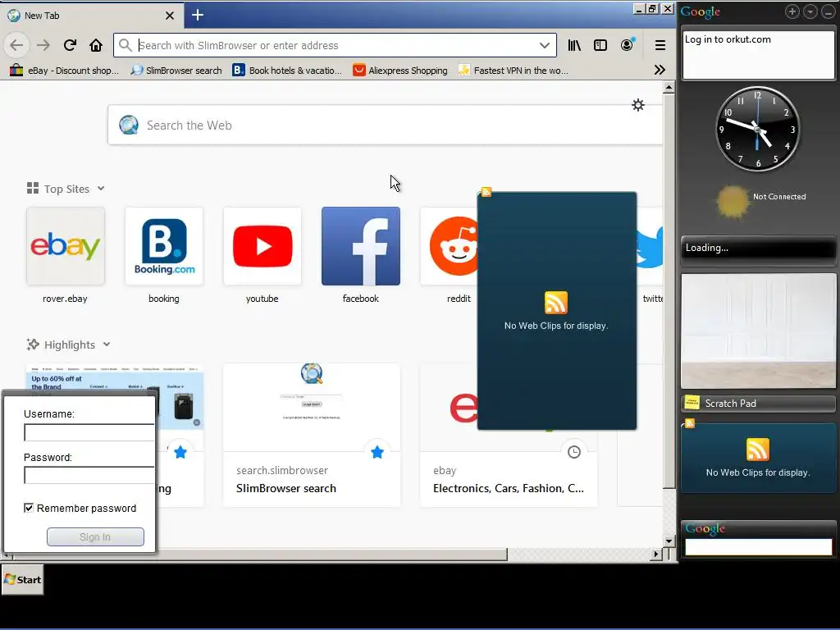840x630 pixels.
Task: Click the horizontal scrollbar right arrow
Action: tap(655, 555)
